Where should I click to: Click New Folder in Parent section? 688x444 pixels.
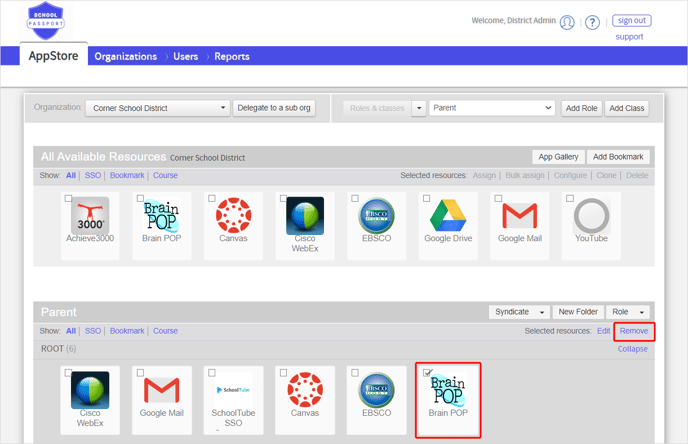(578, 312)
